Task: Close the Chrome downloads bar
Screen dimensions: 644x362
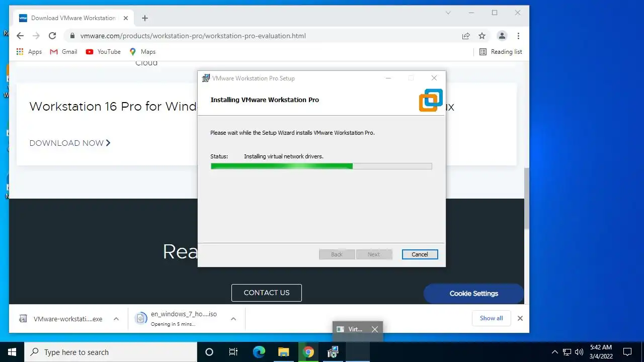Action: (x=520, y=318)
